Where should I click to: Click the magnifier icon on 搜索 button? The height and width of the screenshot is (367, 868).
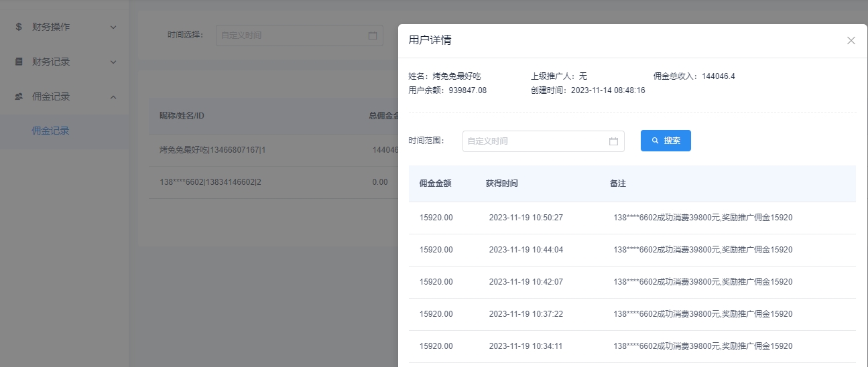point(655,141)
